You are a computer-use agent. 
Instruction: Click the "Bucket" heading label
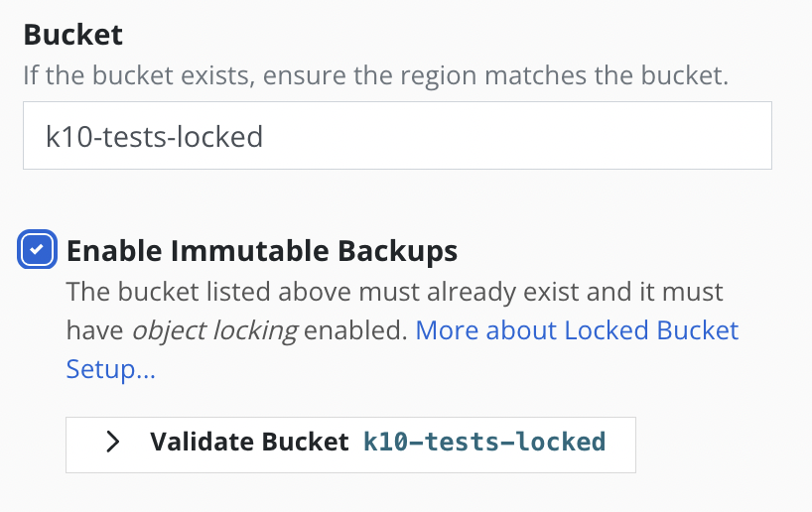coord(72,36)
